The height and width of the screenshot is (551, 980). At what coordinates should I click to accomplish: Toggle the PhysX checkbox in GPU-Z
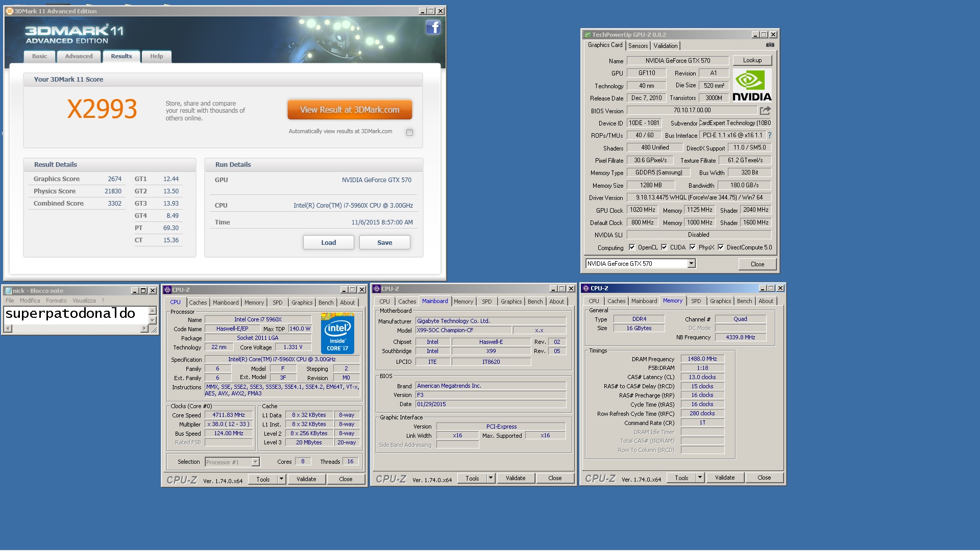point(693,247)
